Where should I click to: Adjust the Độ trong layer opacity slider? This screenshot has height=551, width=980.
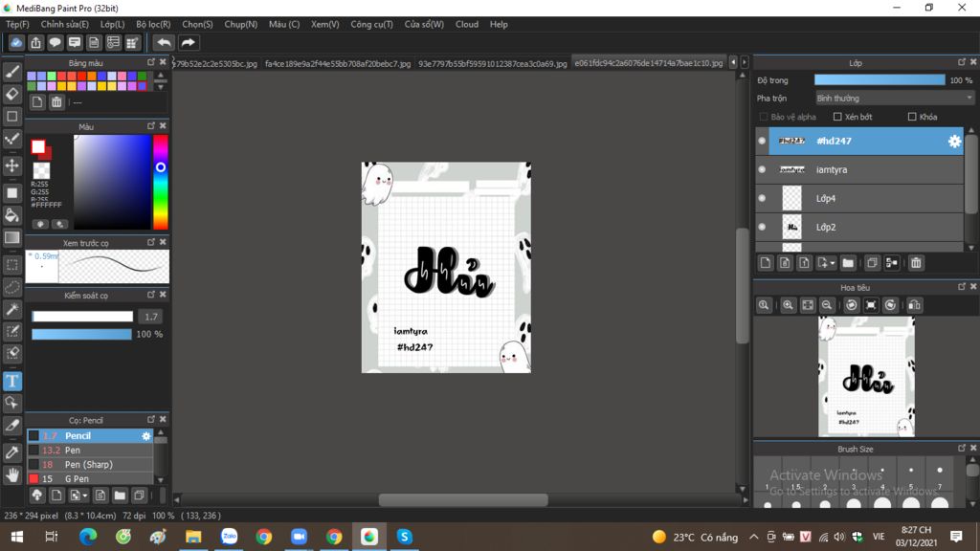(880, 80)
